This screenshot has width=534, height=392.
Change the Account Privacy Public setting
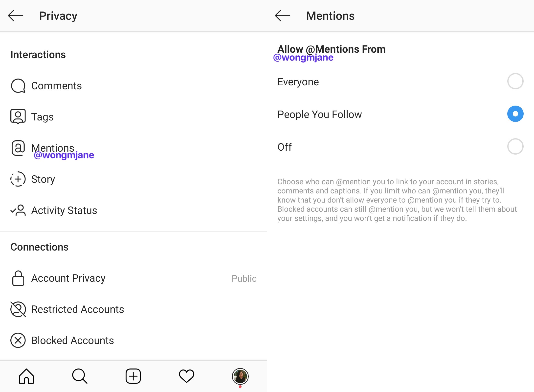coord(244,278)
